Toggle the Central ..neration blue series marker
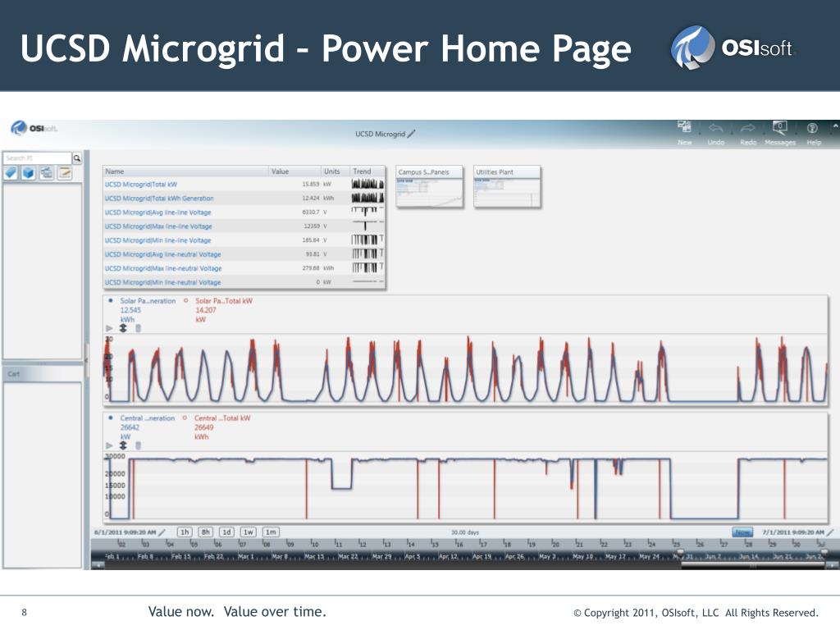 point(111,418)
